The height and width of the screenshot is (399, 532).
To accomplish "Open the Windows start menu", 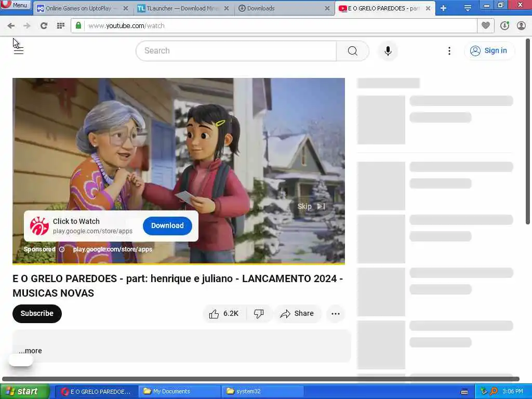I will [x=25, y=391].
